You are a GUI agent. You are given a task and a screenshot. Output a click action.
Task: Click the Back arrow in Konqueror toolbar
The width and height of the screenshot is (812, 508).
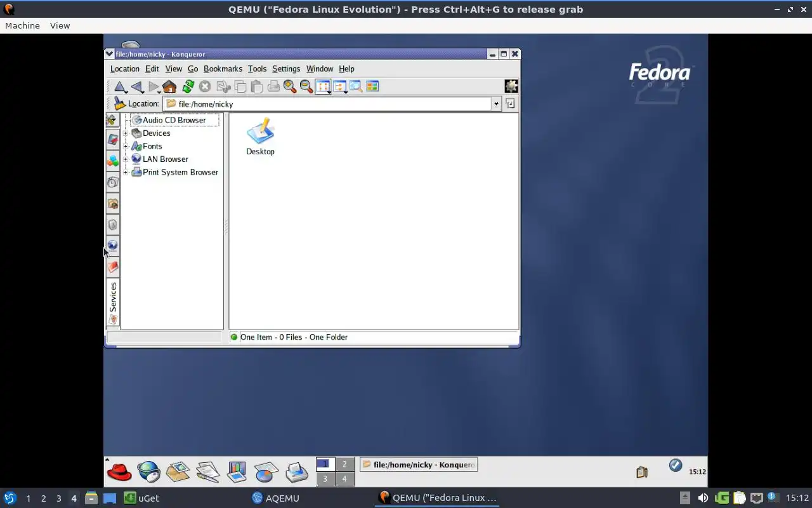[x=137, y=86]
